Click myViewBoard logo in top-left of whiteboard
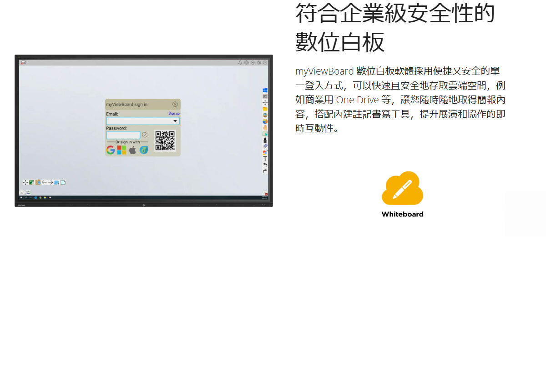 (23, 63)
